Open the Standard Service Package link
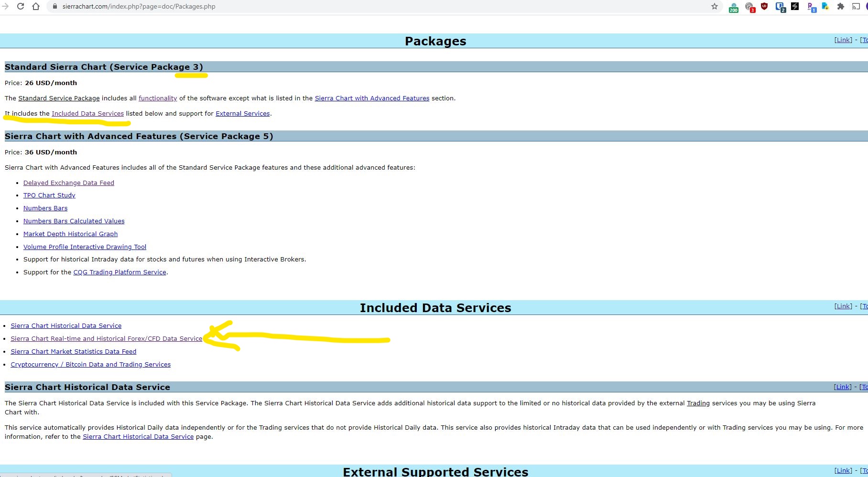Screen dimensions: 868x477 coord(59,98)
